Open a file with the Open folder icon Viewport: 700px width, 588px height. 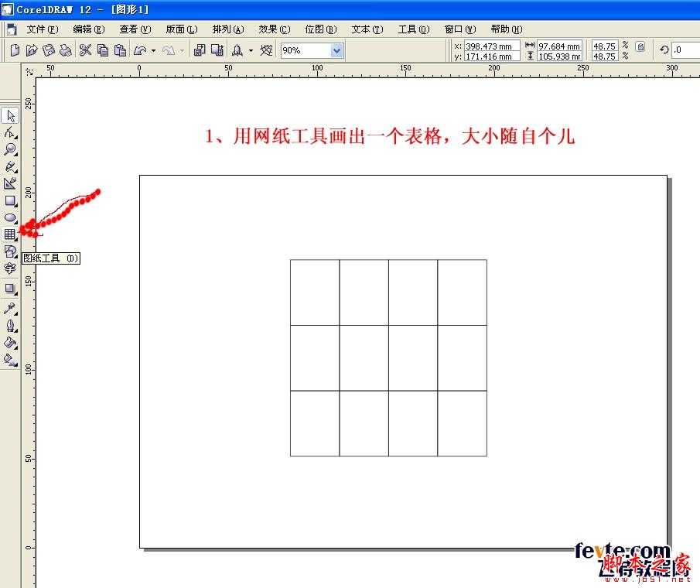pos(32,50)
